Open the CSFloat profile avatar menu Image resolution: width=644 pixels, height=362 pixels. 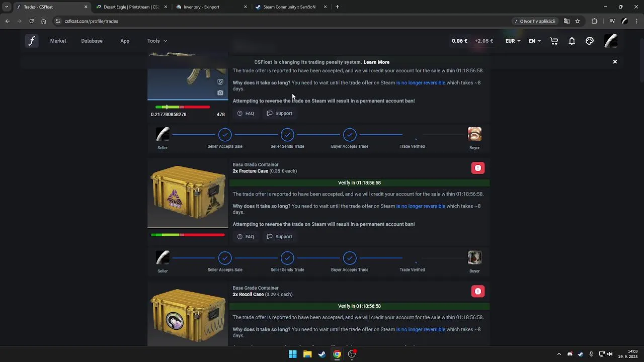[x=611, y=41]
